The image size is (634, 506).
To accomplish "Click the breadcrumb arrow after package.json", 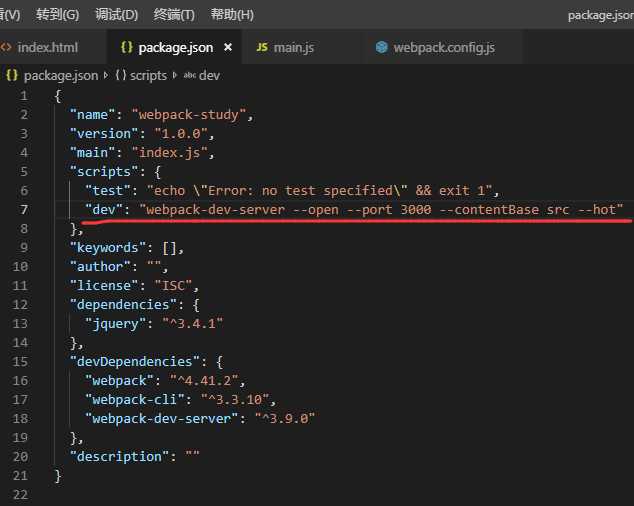I will click(106, 75).
